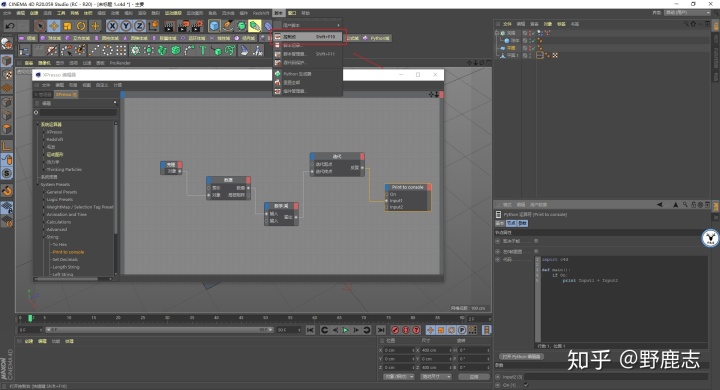This screenshot has width=720, height=390.
Task: Toggle Y axis lock
Action: [x=126, y=26]
